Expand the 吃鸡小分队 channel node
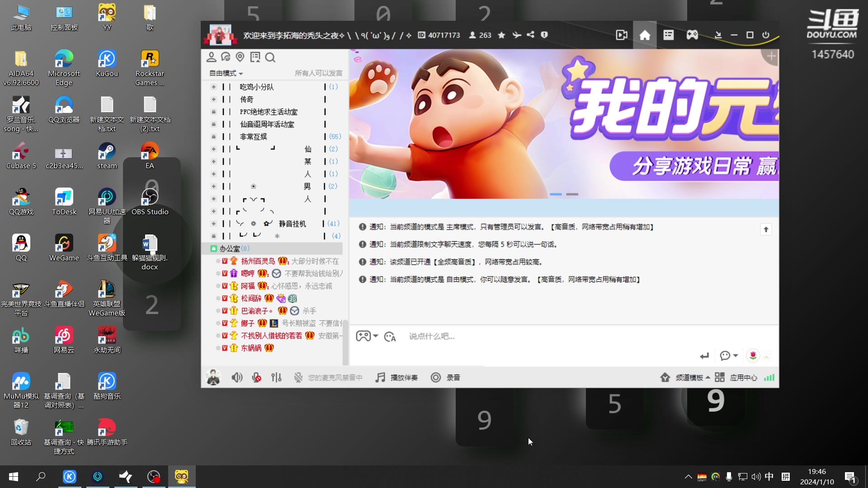 click(x=213, y=86)
